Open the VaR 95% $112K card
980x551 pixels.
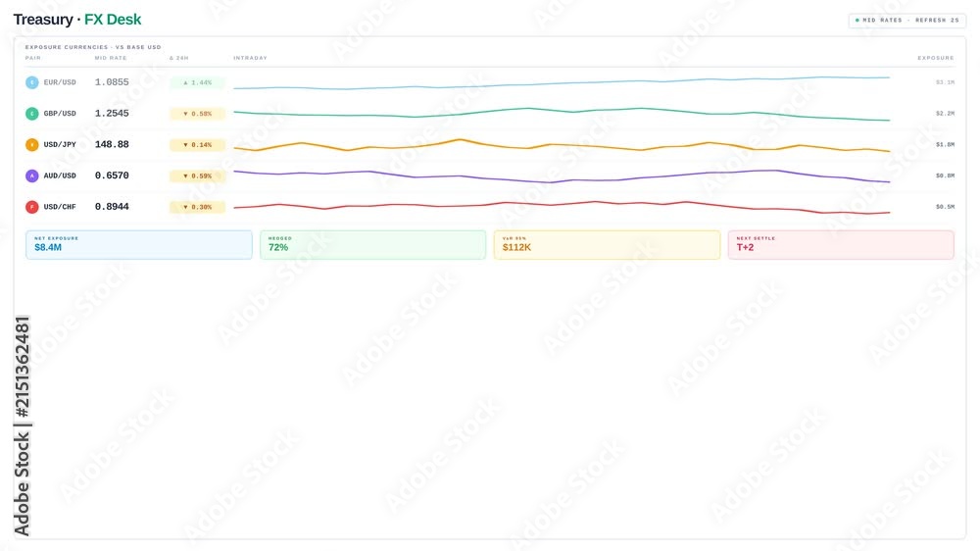point(607,244)
